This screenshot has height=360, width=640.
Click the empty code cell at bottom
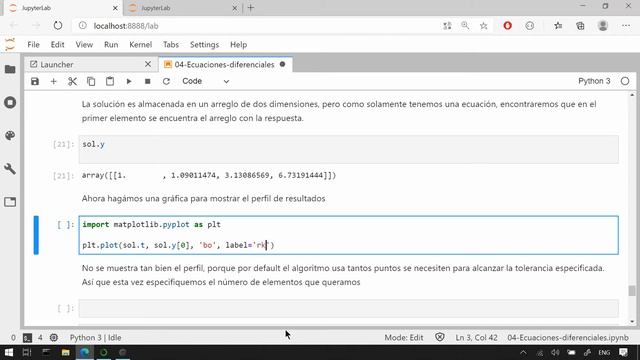click(x=349, y=308)
